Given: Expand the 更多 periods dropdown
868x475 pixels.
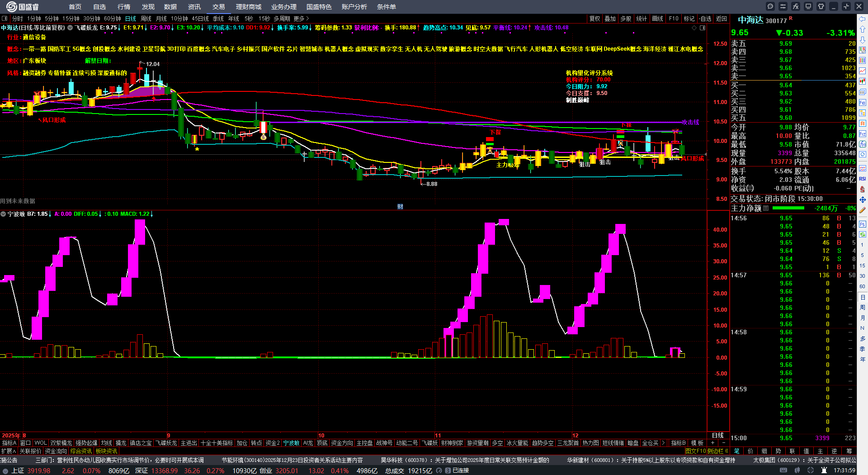Looking at the screenshot, I should [301, 19].
